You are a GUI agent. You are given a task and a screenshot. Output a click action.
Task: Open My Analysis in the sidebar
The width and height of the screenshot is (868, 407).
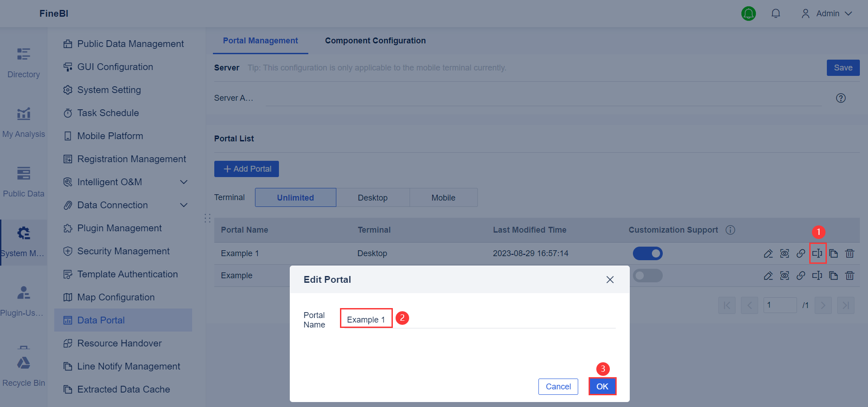point(24,123)
